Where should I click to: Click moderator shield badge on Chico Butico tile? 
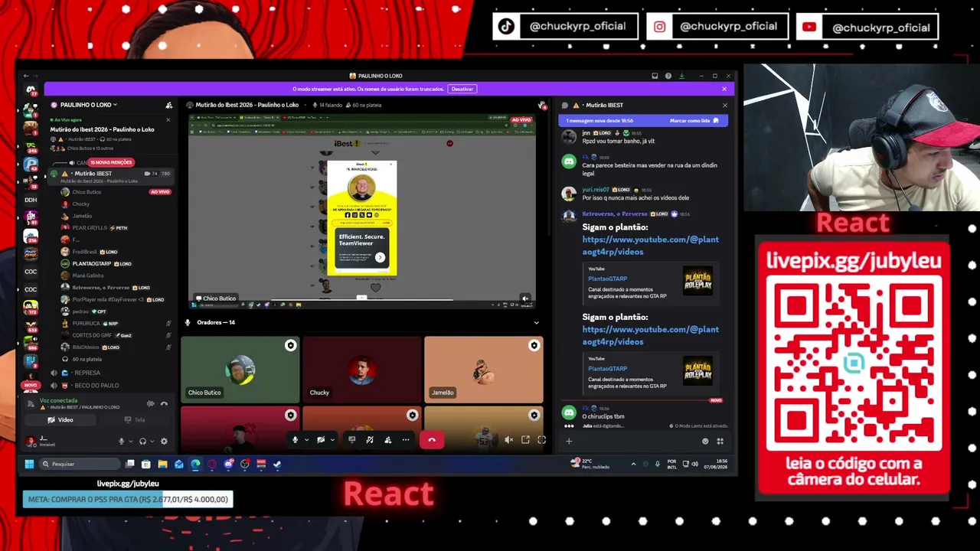click(x=290, y=346)
